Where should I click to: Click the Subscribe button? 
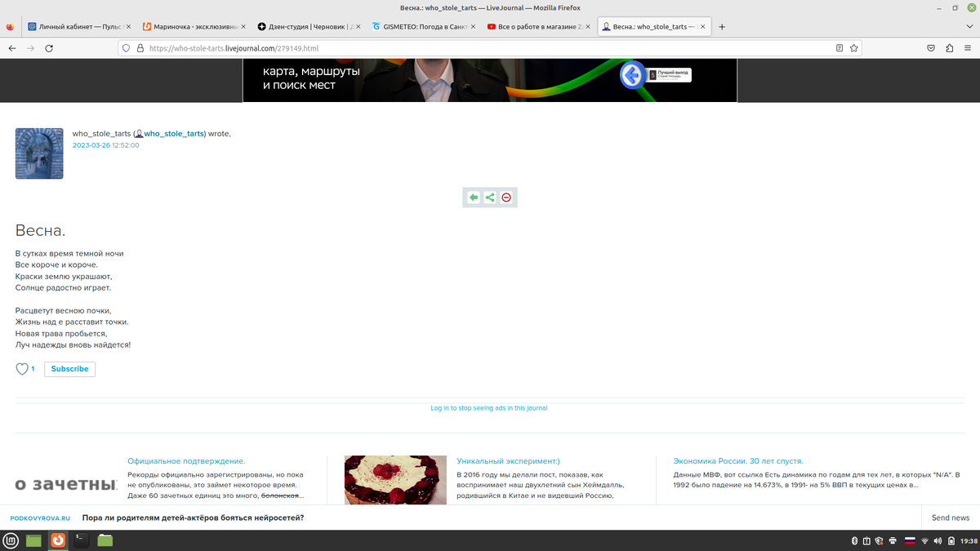point(69,369)
